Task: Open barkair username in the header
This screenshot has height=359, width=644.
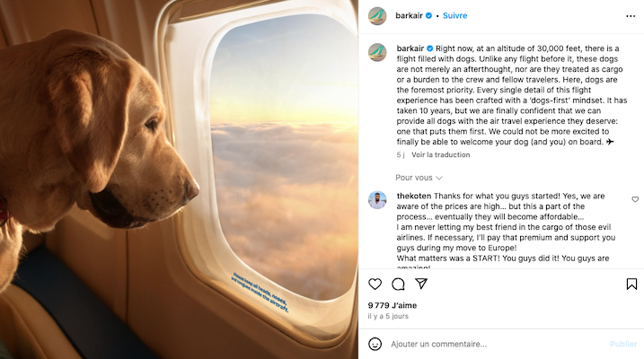Action: tap(409, 15)
